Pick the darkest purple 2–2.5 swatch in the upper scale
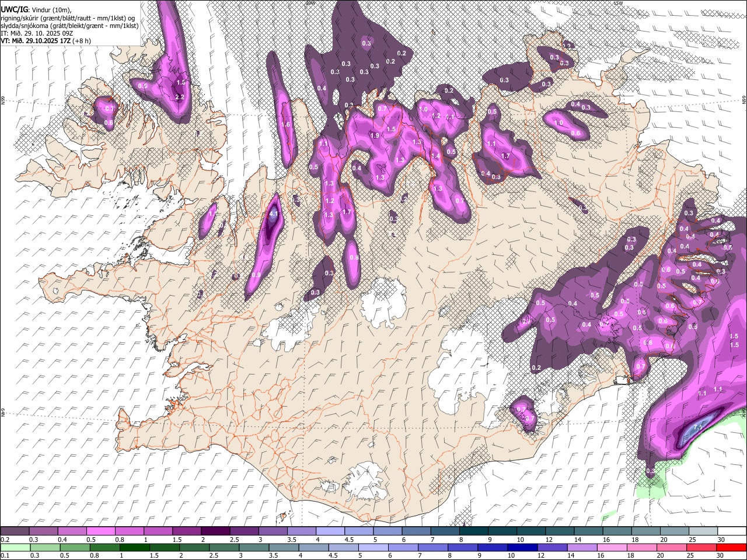 215,531
